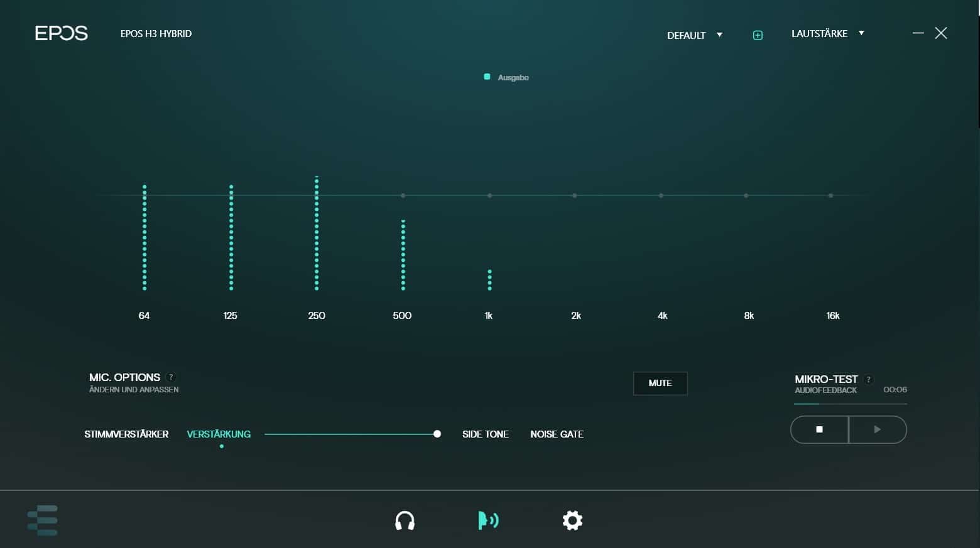Screen dimensions: 980x548
Task: Toggle the MUTE microphone button
Action: (660, 383)
